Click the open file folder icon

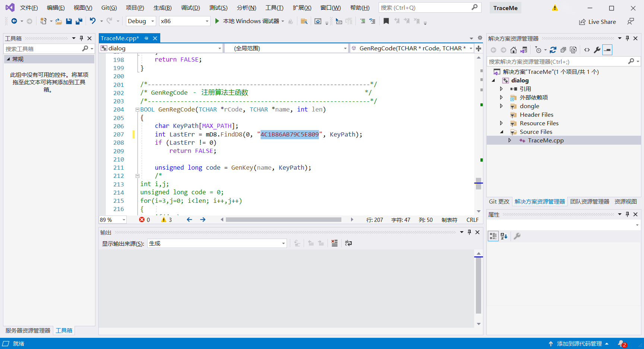tap(59, 21)
